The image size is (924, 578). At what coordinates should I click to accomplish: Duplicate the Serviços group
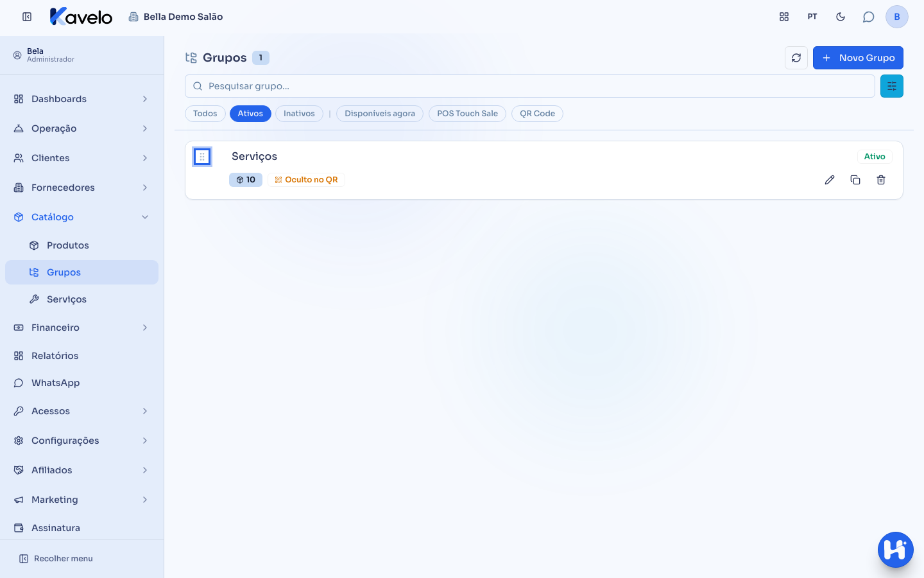pyautogui.click(x=855, y=180)
